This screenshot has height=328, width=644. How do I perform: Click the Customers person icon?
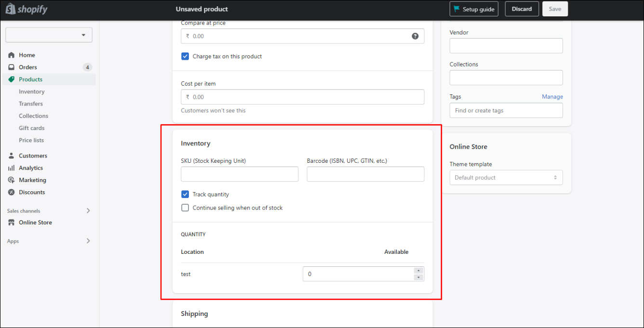point(12,156)
